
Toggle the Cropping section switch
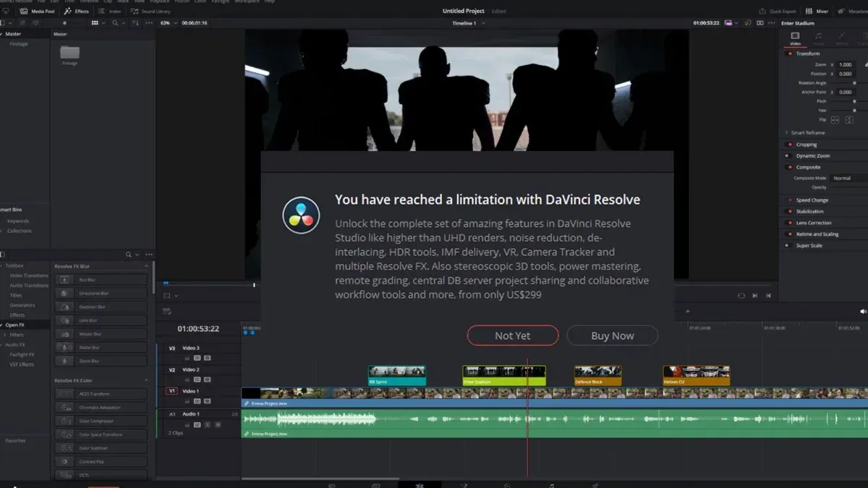coord(788,145)
